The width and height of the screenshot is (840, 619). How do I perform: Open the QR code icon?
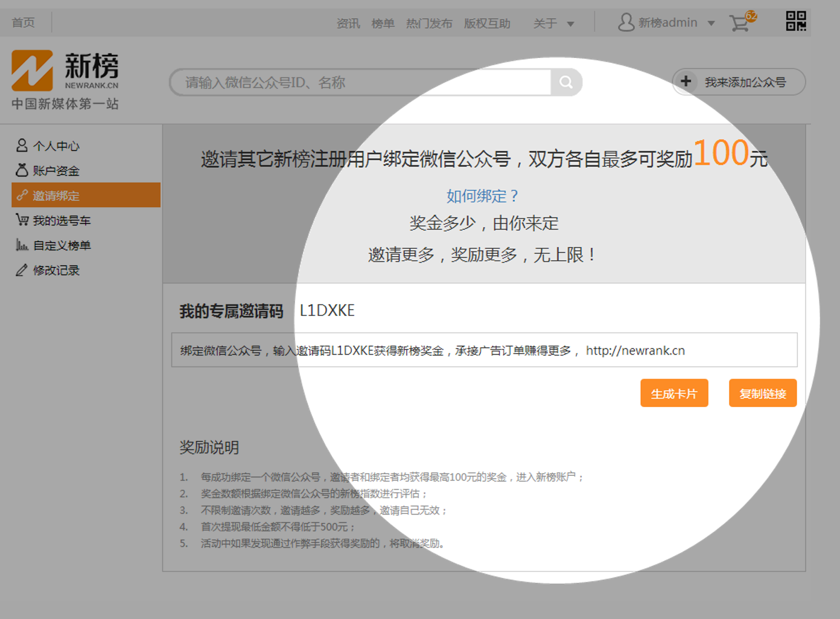796,21
